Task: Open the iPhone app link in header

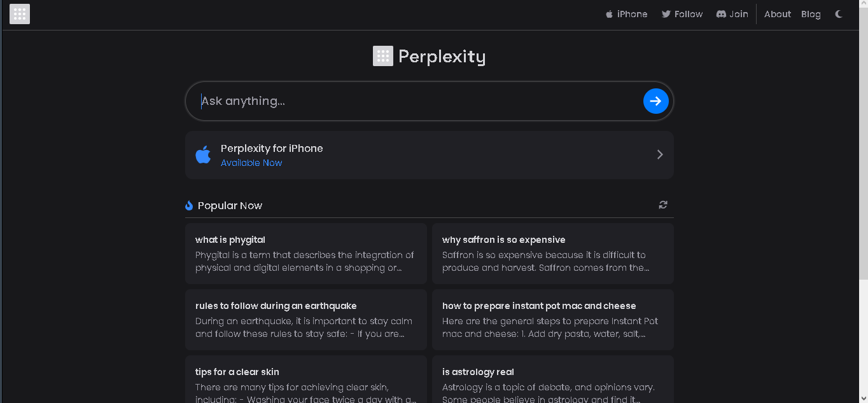Action: [626, 14]
